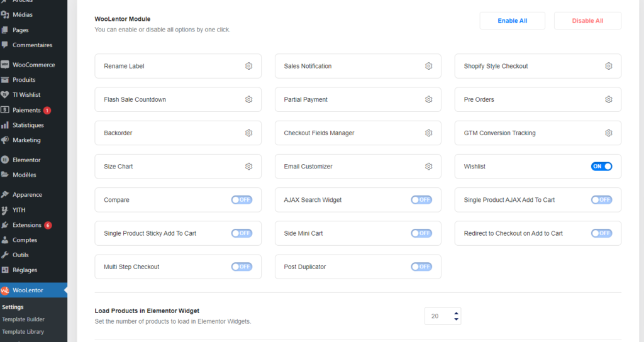Click the Email Customizer gear icon

(428, 167)
